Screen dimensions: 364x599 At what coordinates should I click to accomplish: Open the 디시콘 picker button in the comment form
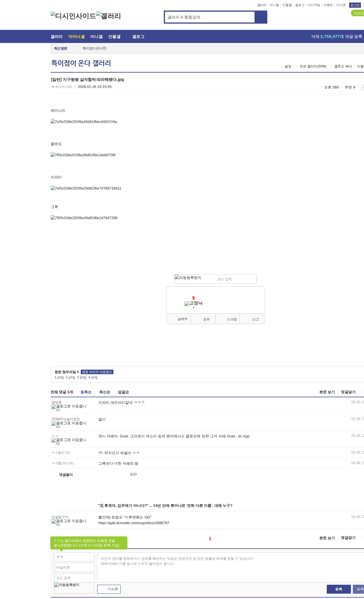pyautogui.click(x=109, y=589)
